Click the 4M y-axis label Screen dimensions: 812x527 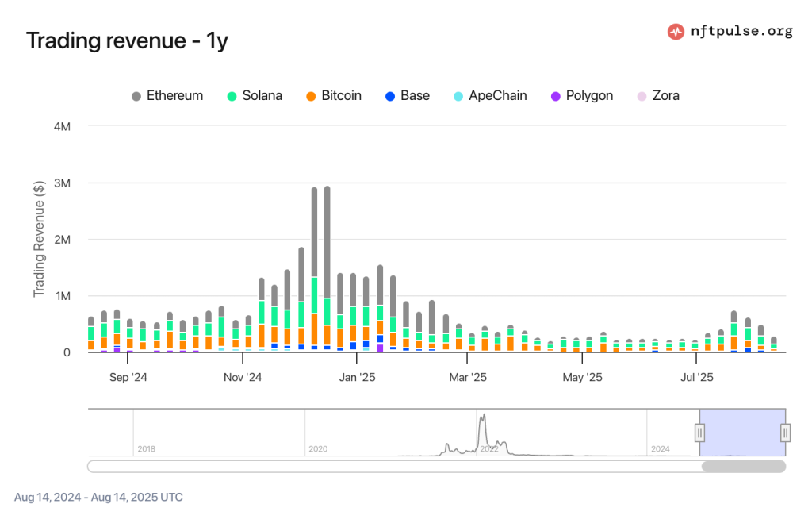[62, 126]
